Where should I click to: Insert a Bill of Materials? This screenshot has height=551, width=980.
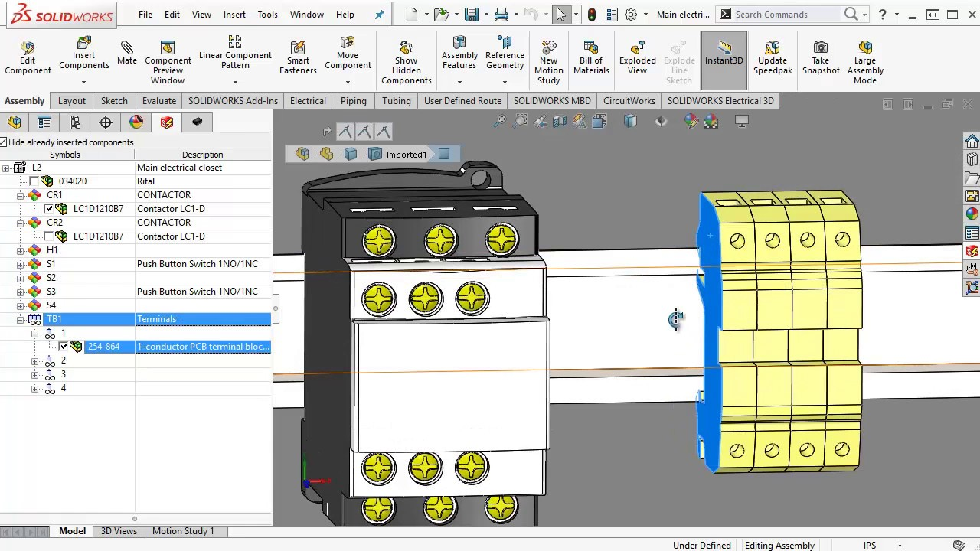tap(591, 59)
